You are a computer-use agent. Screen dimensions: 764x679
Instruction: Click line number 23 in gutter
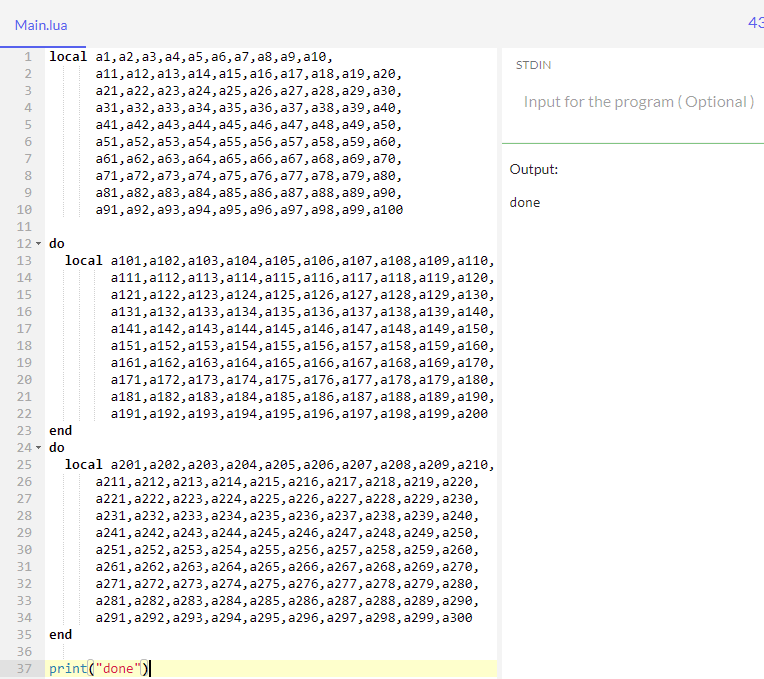(24, 431)
